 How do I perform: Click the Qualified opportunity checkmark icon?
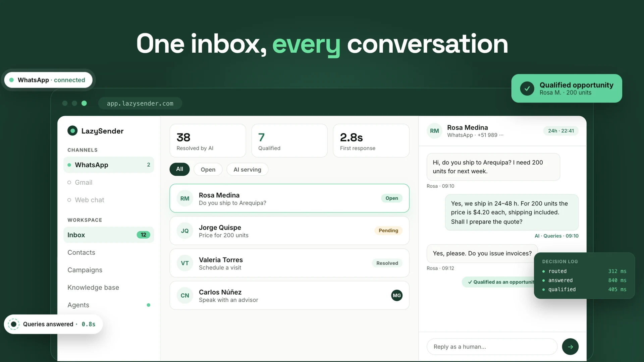(x=527, y=88)
